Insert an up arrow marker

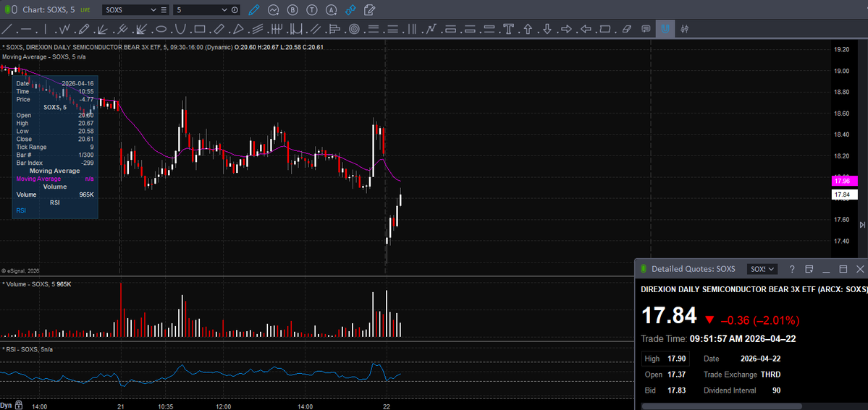pos(528,29)
